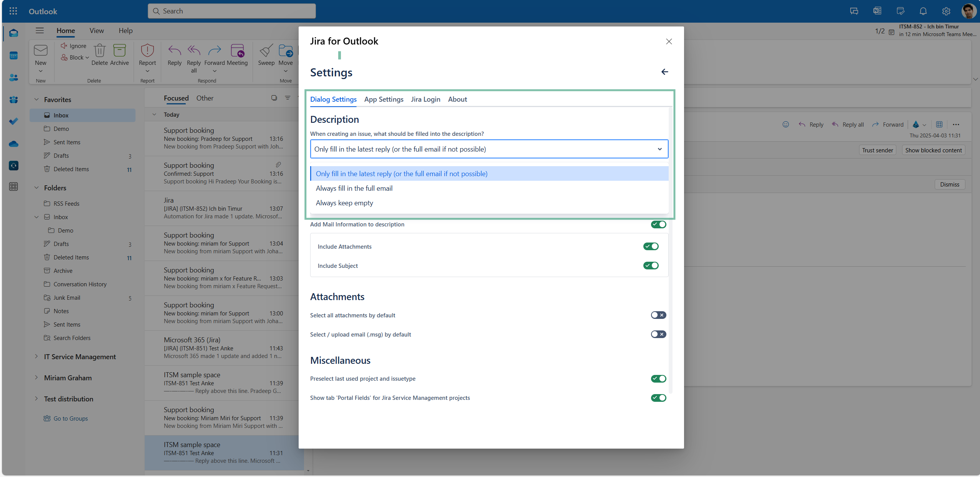Turn off the Include Subject switch
This screenshot has width=980, height=477.
pos(651,265)
